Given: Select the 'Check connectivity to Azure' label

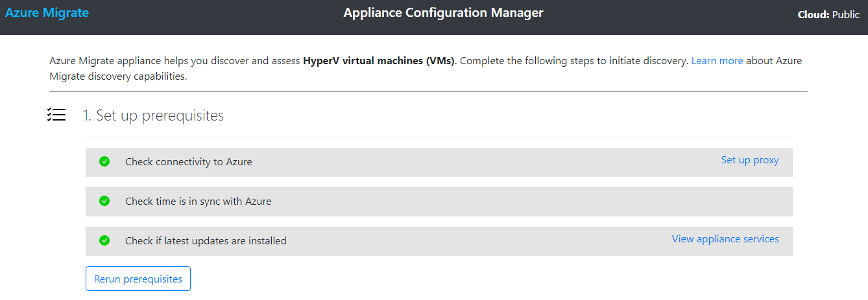Looking at the screenshot, I should pyautogui.click(x=188, y=162).
